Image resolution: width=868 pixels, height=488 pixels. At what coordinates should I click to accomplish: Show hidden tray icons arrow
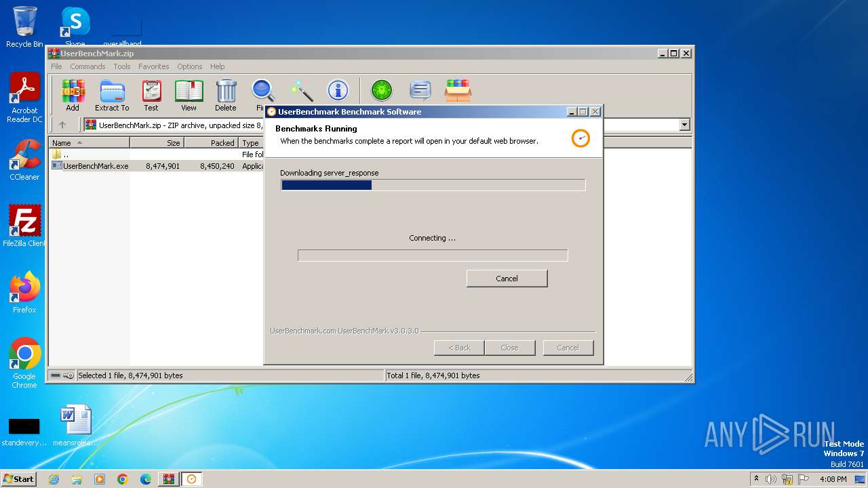point(756,479)
